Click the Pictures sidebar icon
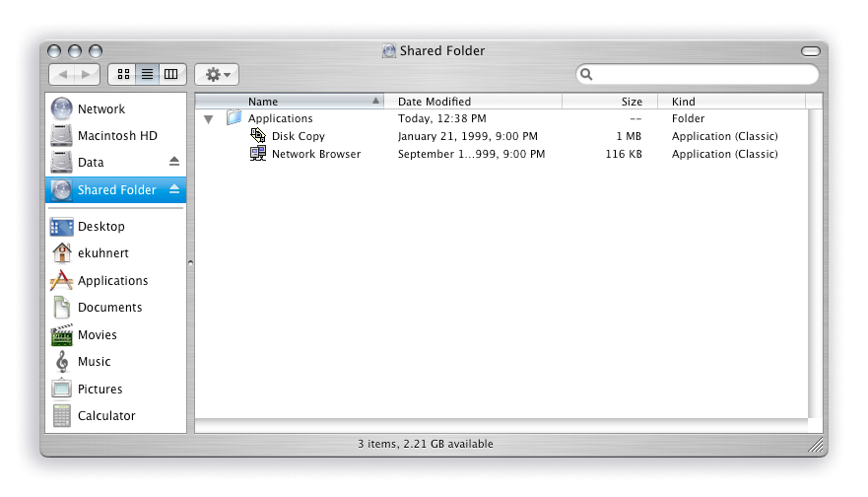The width and height of the screenshot is (868, 497). [x=61, y=389]
